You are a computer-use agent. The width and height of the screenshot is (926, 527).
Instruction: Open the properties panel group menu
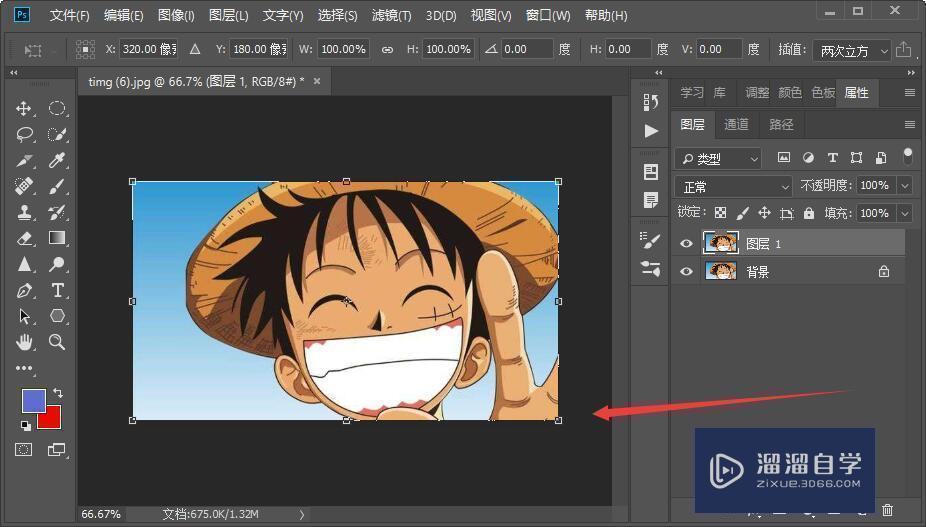pos(909,93)
